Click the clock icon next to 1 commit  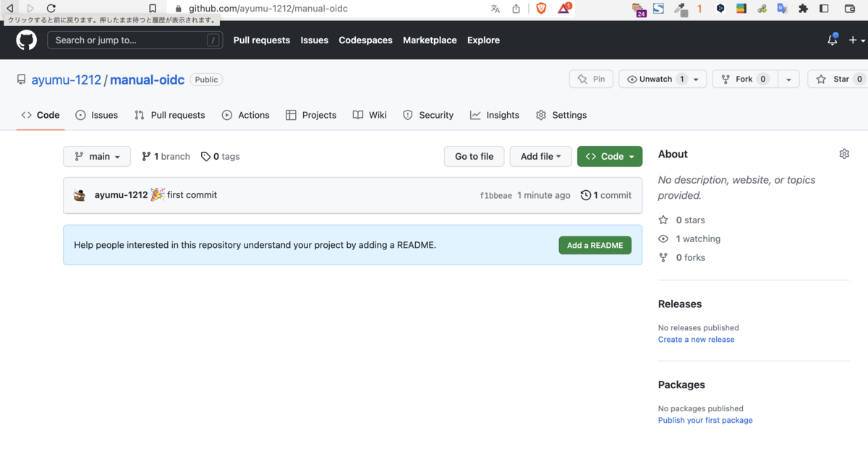(586, 194)
